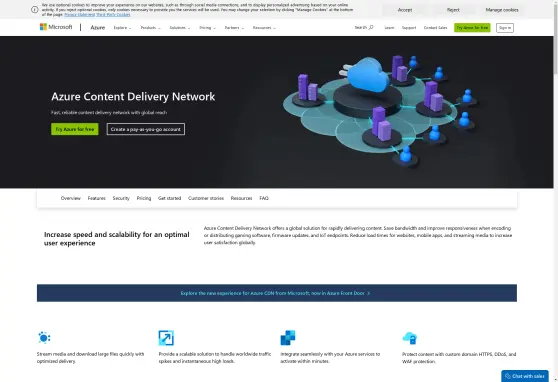Switch to the Features tab
Viewport: 558px width, 382px height.
coord(96,198)
